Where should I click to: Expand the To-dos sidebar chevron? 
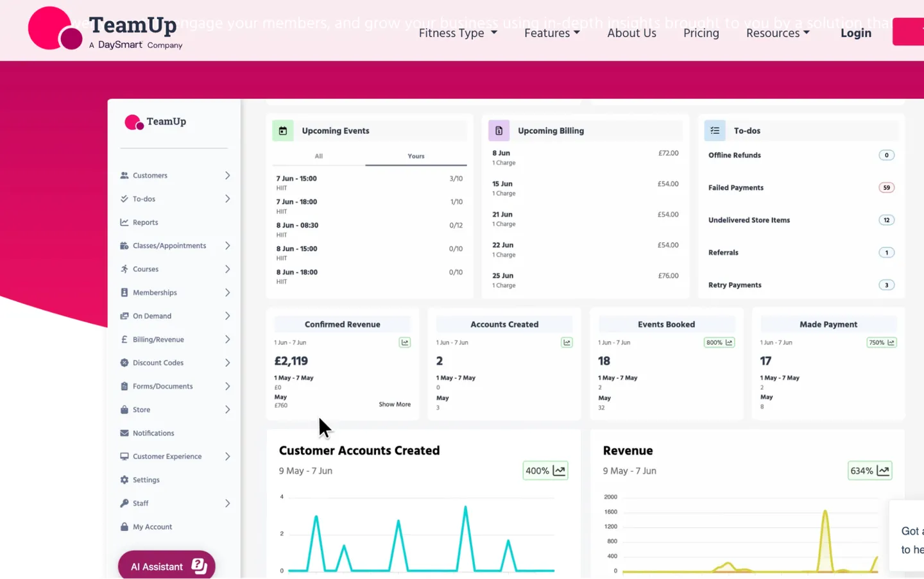(227, 199)
